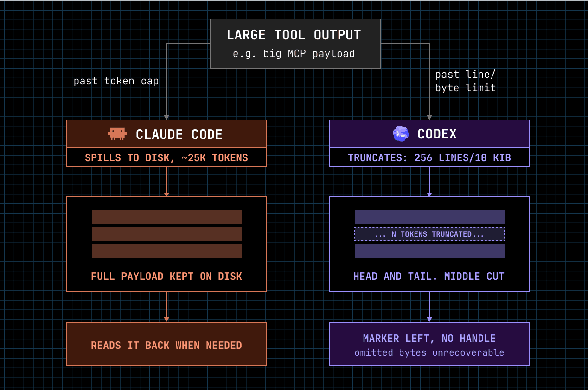Click 'TRUNCATES: 256 LINES/10 KIB' text
Image resolution: width=588 pixels, height=390 pixels.
click(x=429, y=157)
